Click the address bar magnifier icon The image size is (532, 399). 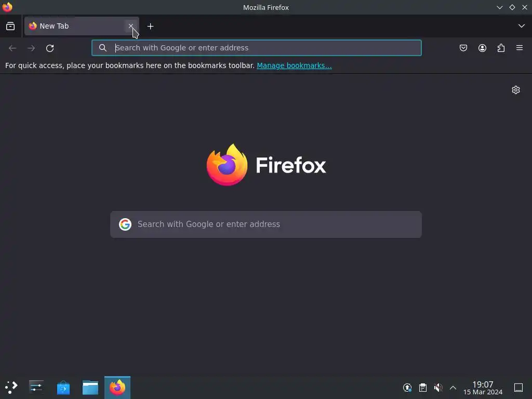click(x=103, y=48)
